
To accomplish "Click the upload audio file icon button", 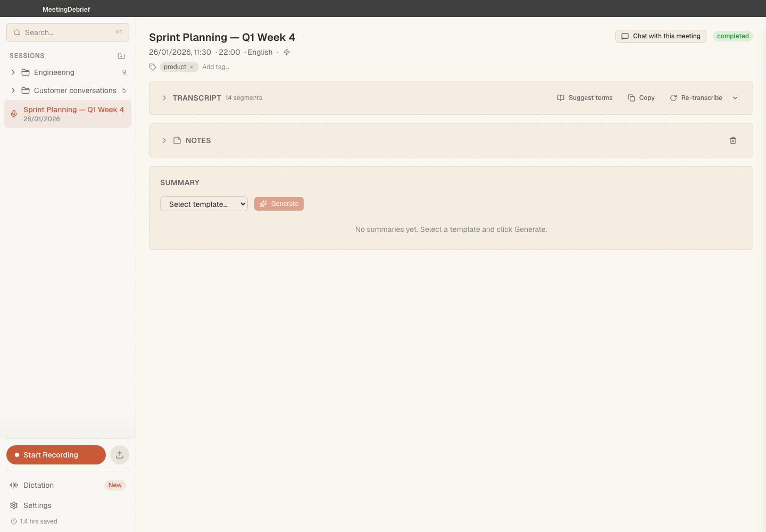I will pos(120,455).
